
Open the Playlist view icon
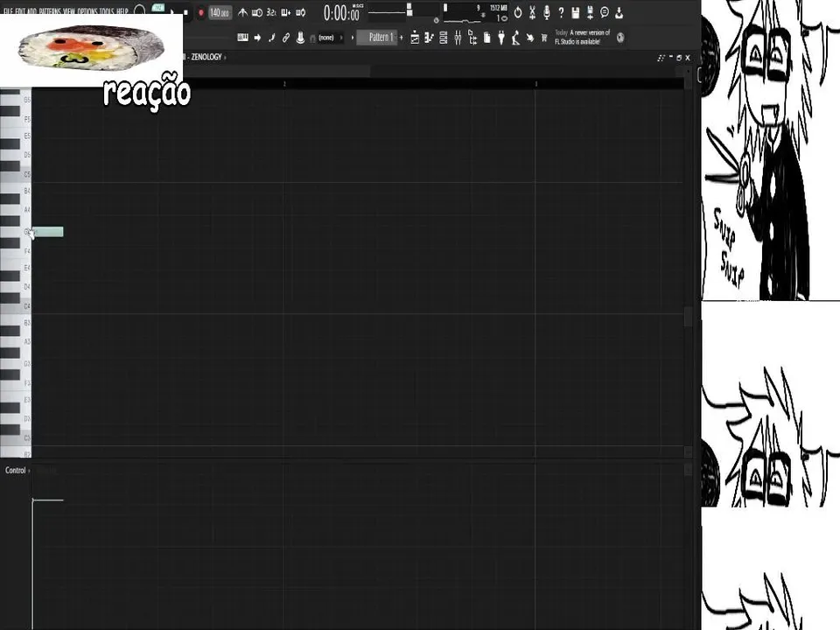(x=415, y=38)
